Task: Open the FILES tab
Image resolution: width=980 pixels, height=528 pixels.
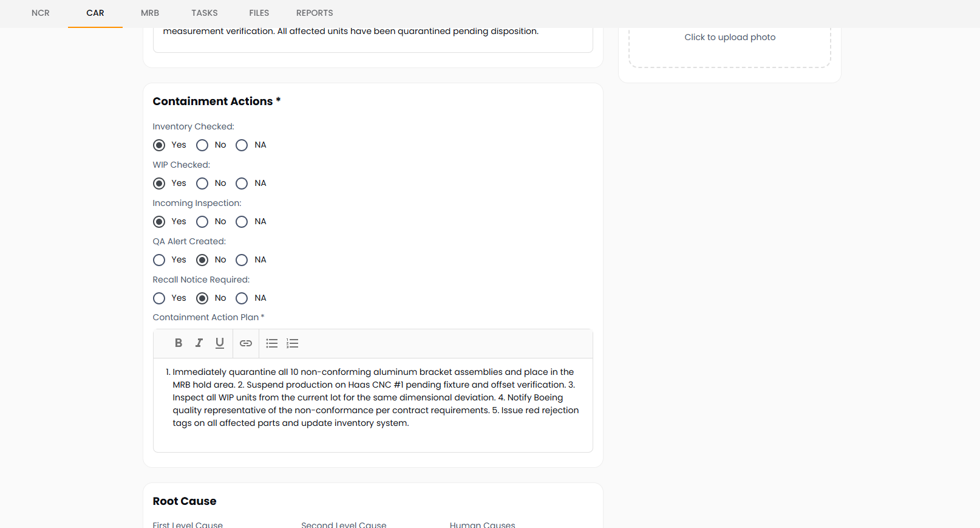Action: pyautogui.click(x=259, y=13)
